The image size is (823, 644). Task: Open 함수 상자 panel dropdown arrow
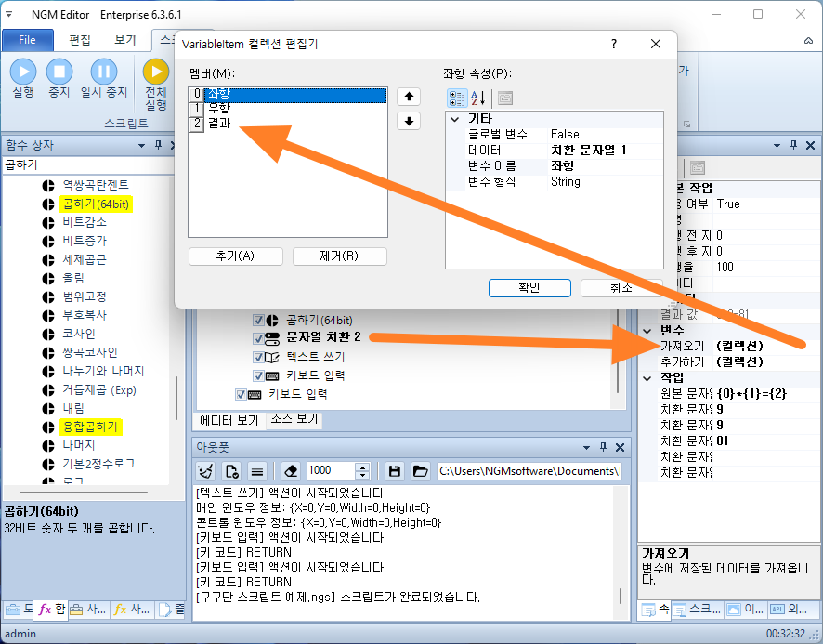pyautogui.click(x=141, y=146)
